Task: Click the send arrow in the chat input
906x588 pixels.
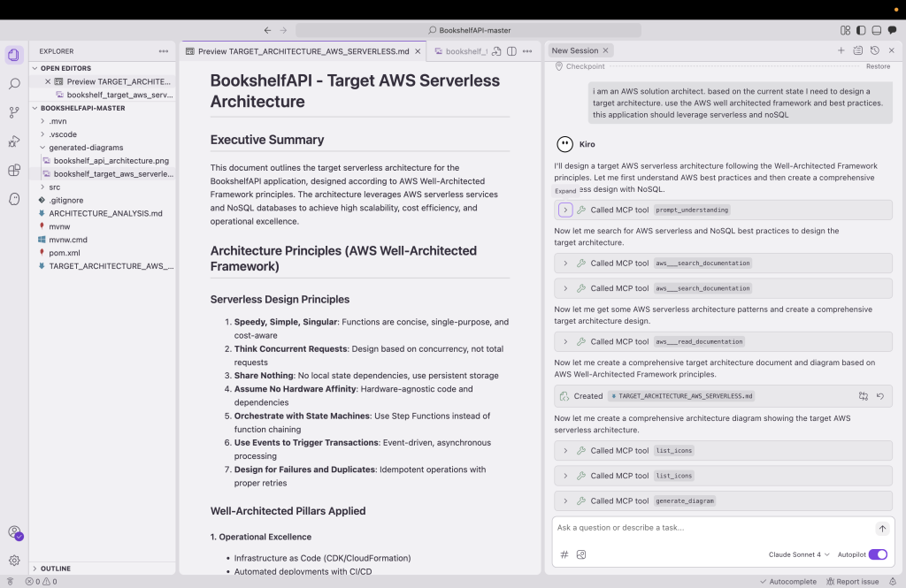Action: click(x=882, y=528)
